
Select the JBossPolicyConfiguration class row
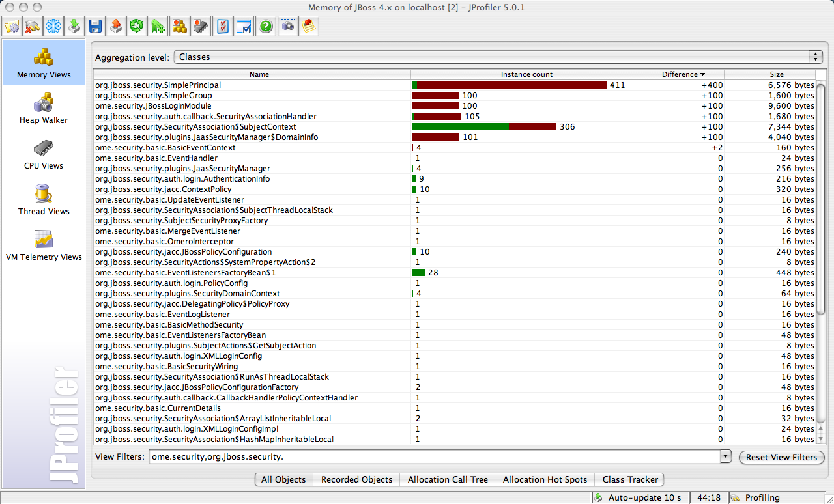455,252
